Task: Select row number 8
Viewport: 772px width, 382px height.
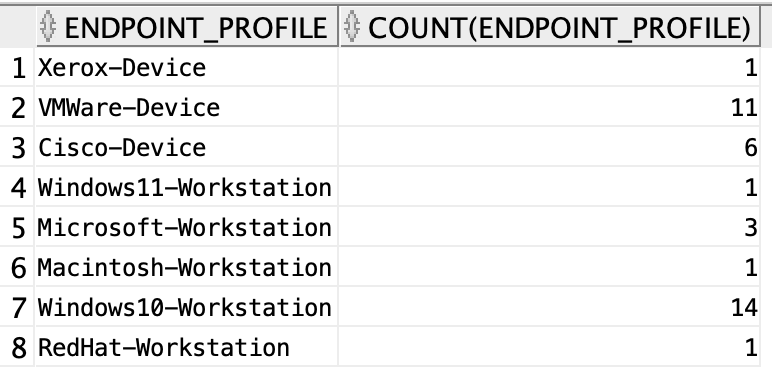Action: pos(18,348)
